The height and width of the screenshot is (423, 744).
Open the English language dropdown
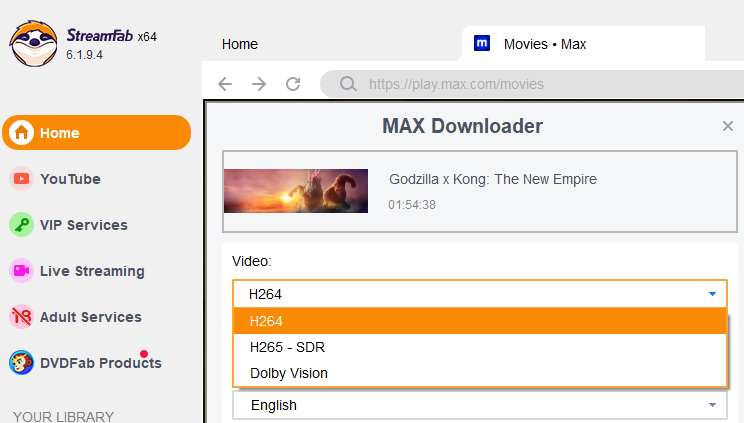pyautogui.click(x=480, y=405)
